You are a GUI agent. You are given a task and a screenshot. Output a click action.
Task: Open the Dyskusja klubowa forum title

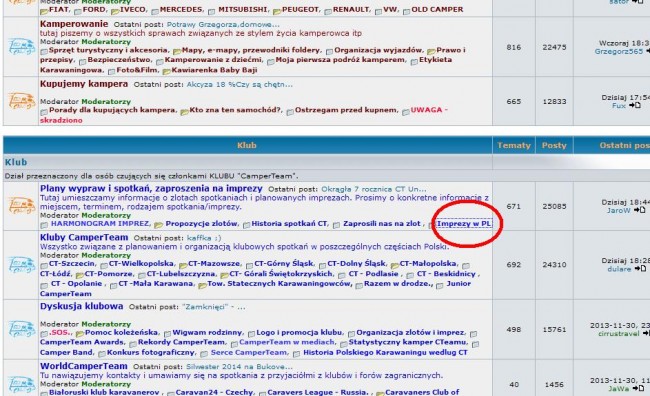coord(82,306)
